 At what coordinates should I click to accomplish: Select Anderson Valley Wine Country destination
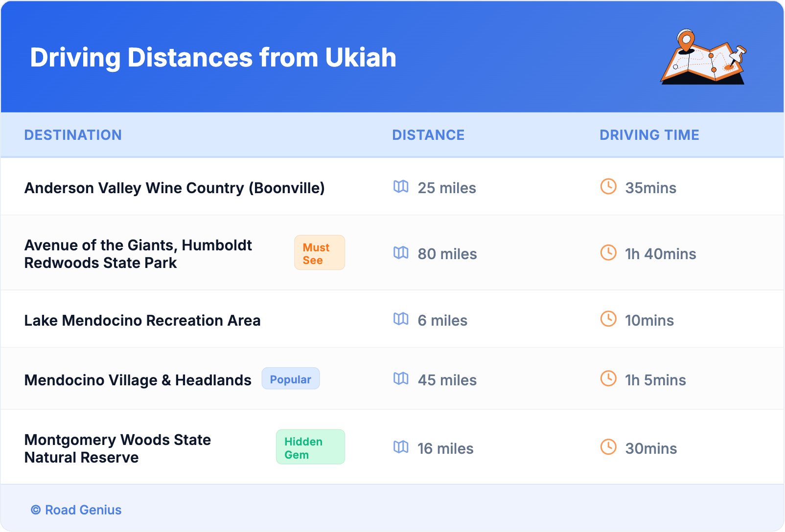pos(174,188)
